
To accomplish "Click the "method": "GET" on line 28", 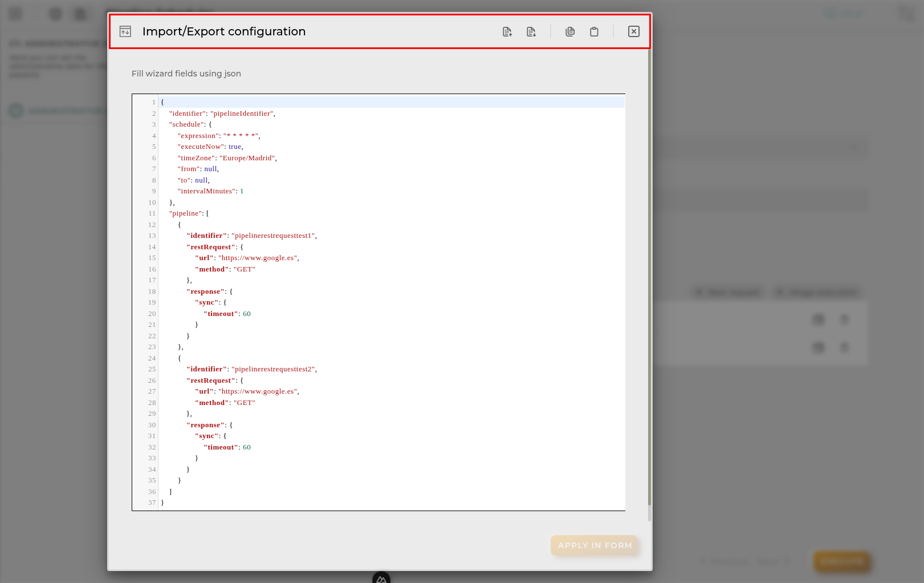I will pos(225,403).
